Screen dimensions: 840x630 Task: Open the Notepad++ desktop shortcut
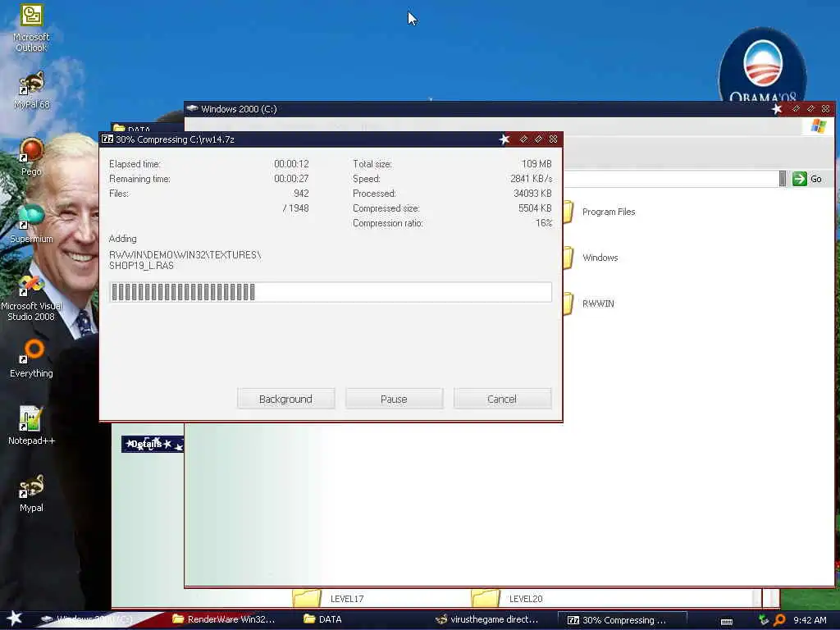[31, 426]
